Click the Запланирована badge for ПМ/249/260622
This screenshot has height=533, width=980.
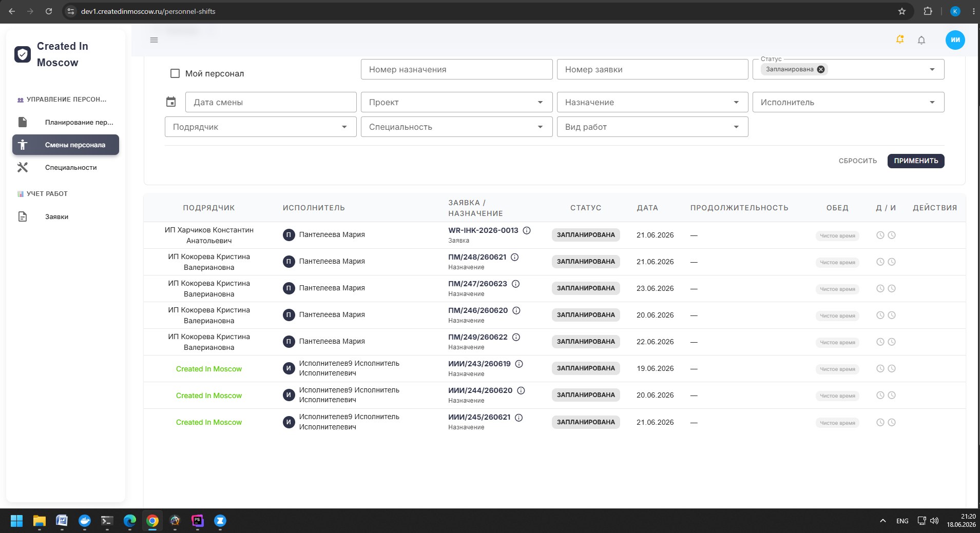coord(586,342)
